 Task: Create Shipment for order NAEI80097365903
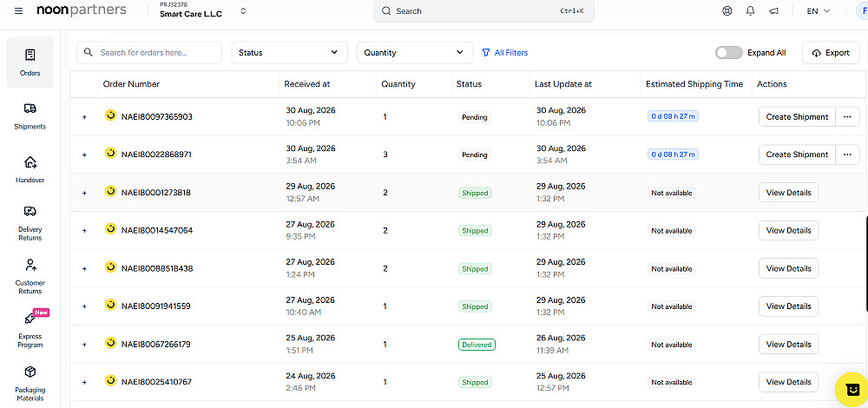pyautogui.click(x=797, y=117)
